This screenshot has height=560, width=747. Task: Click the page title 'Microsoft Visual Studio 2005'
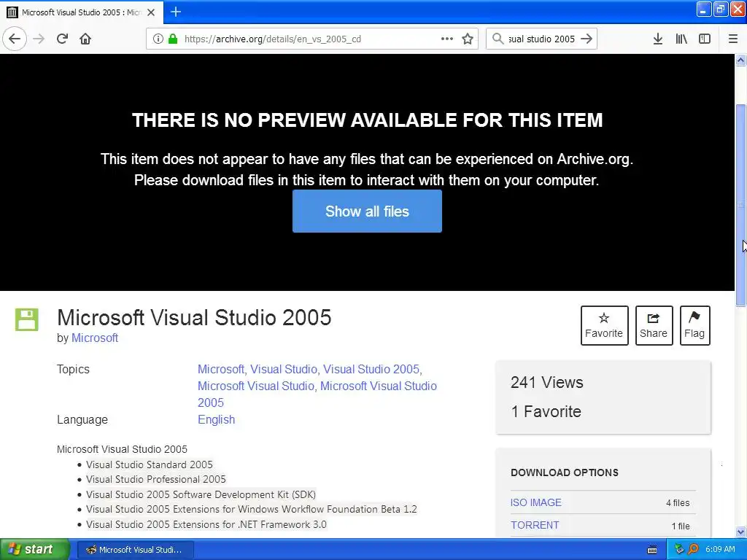(x=194, y=318)
